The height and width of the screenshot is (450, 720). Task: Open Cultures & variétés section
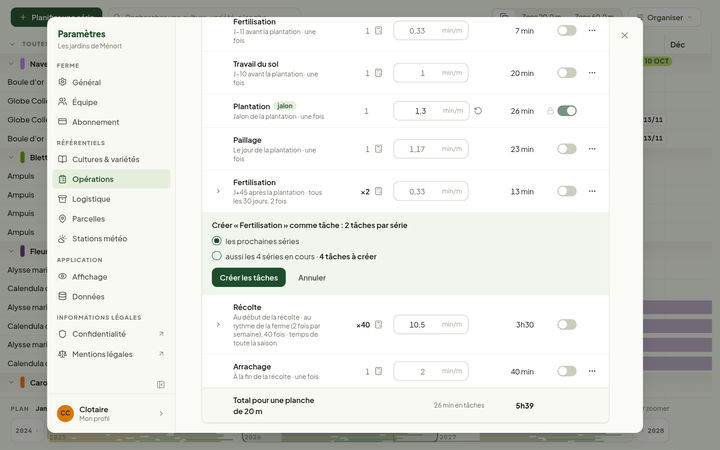point(111,159)
